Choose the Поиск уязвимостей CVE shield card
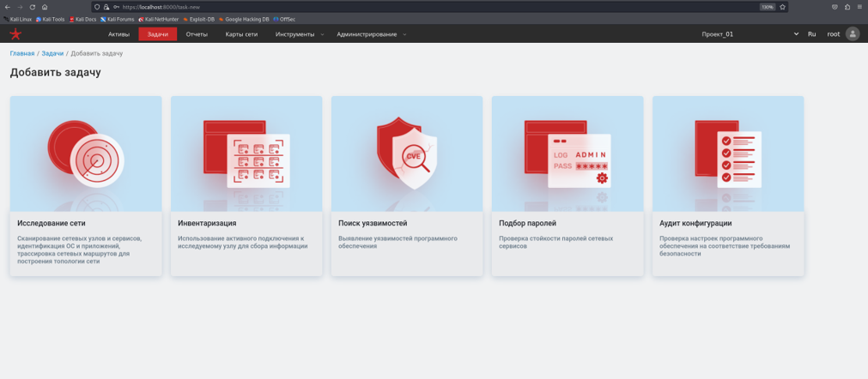868x379 pixels. coord(407,154)
